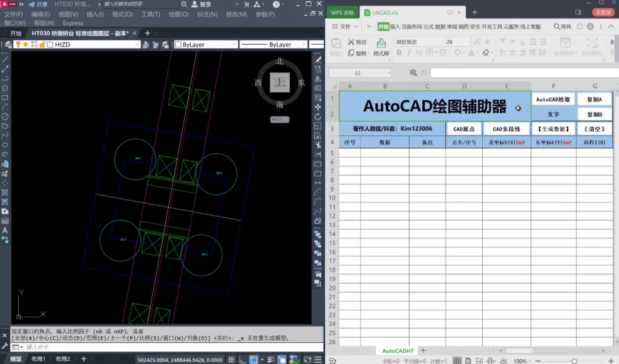
Task: Click the 【生成数据】 button
Action: (553, 129)
